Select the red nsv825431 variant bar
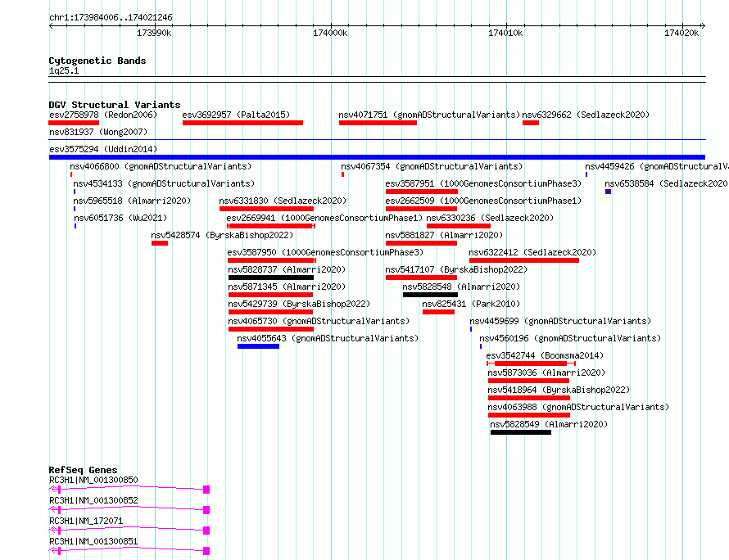 (438, 312)
